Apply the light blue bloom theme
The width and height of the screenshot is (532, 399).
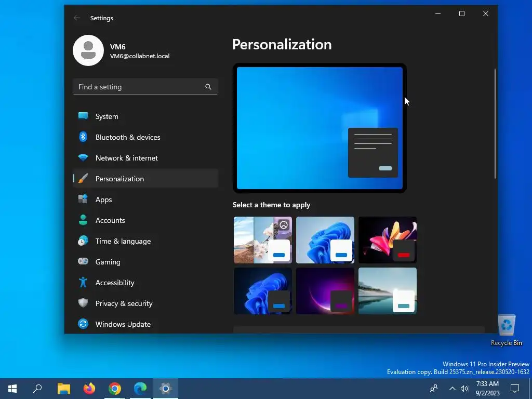(x=325, y=240)
